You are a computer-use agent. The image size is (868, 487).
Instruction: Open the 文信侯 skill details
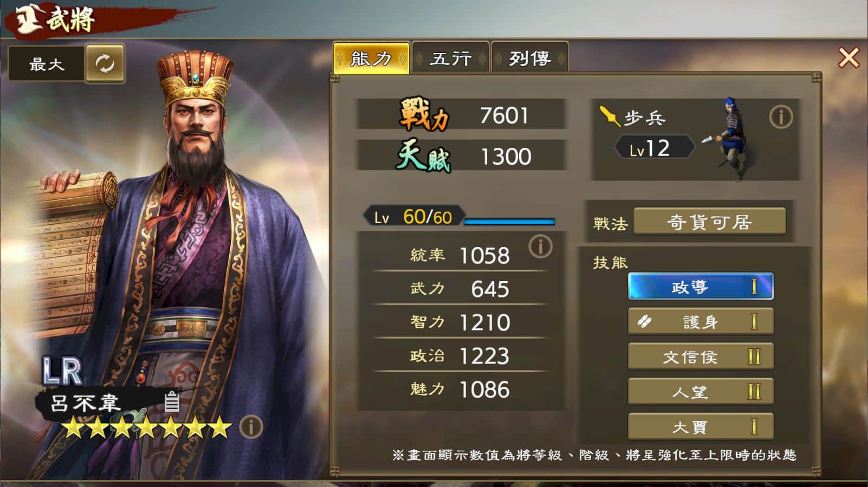(x=701, y=357)
